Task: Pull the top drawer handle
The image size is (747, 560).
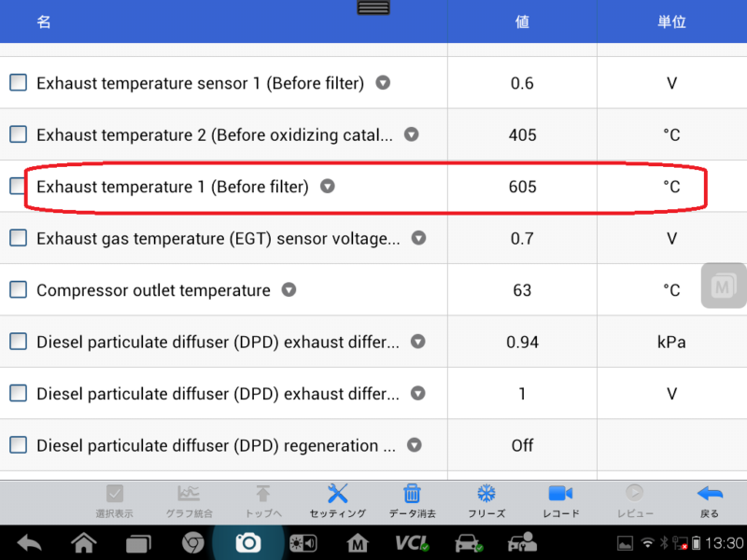Action: [373, 7]
